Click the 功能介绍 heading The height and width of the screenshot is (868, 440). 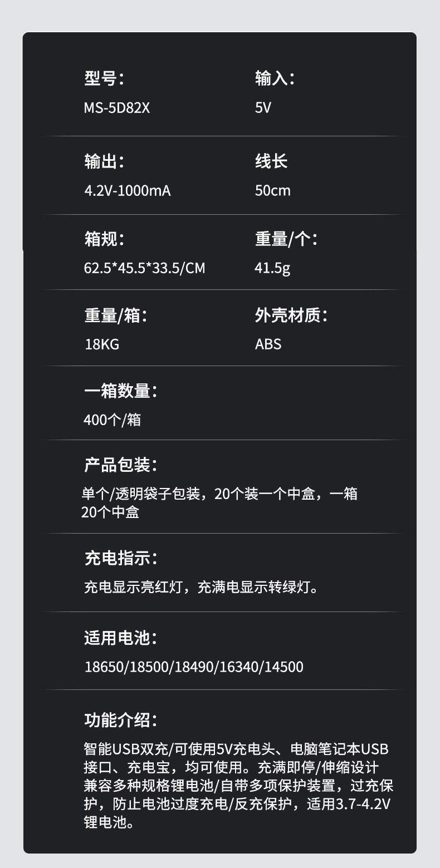(120, 720)
